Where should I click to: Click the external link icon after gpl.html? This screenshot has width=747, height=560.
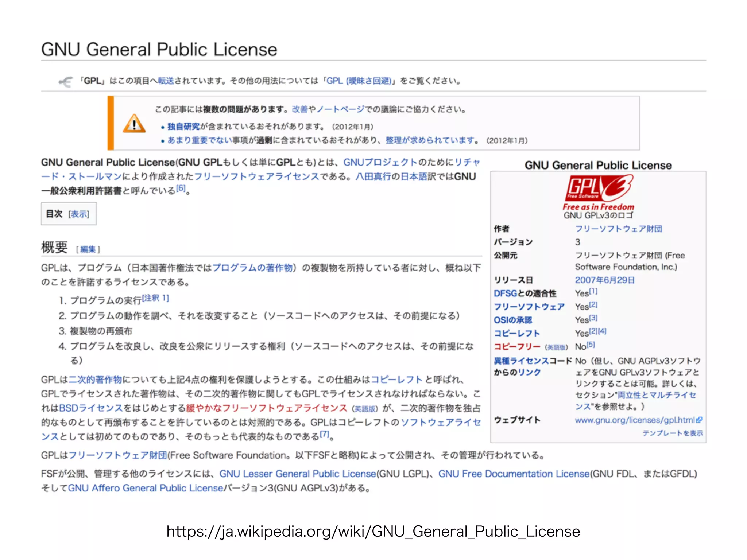pyautogui.click(x=699, y=420)
